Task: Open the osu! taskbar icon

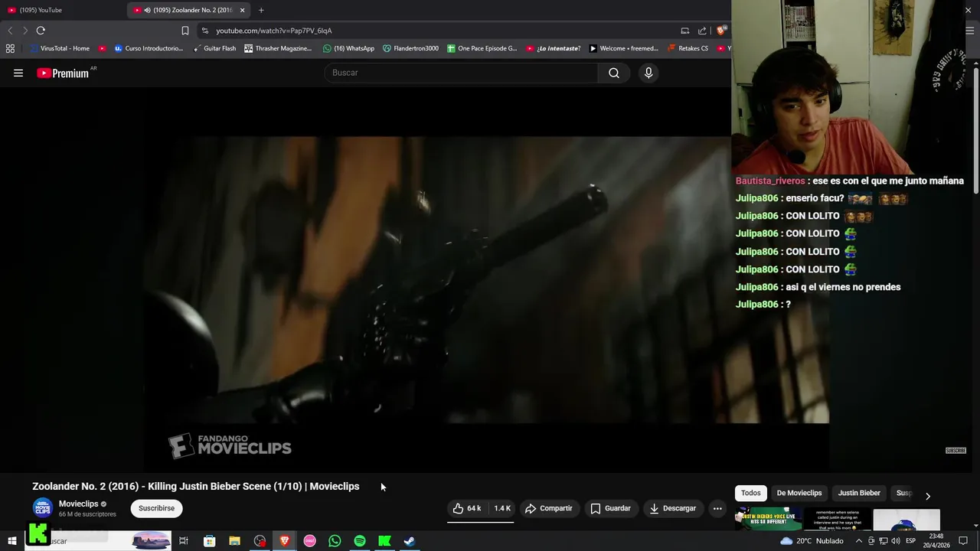Action: coord(309,541)
